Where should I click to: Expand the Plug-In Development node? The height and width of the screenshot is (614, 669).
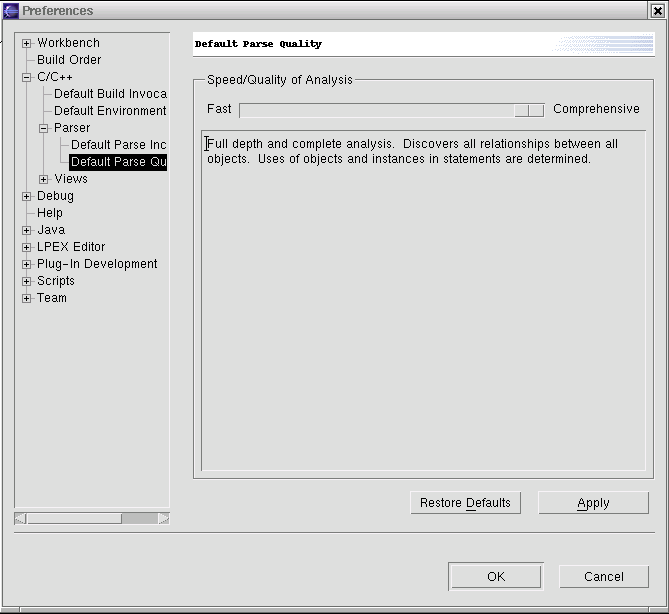pos(27,265)
